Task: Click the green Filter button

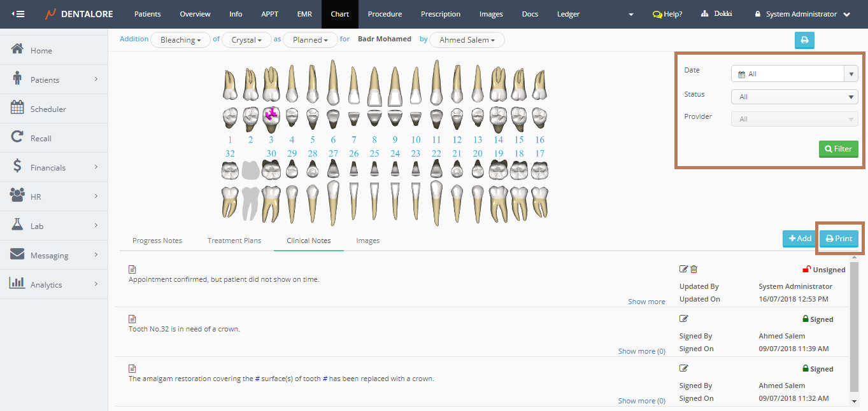Action: coord(838,149)
